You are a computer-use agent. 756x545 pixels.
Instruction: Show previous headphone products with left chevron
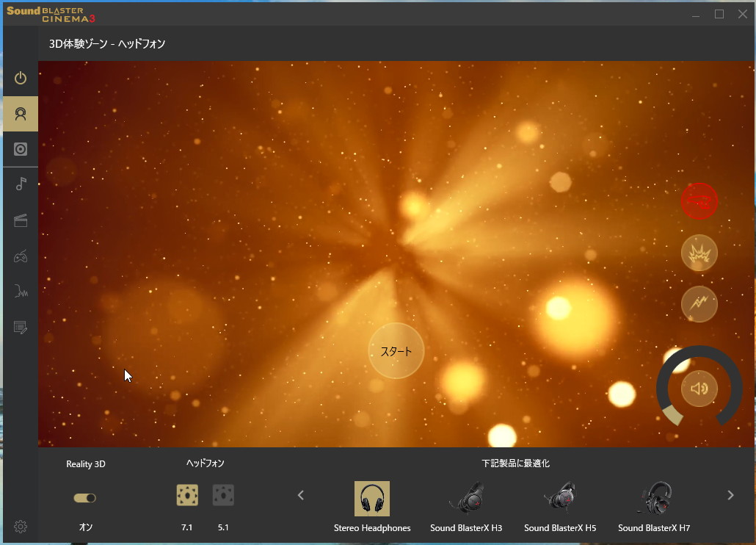click(x=301, y=495)
